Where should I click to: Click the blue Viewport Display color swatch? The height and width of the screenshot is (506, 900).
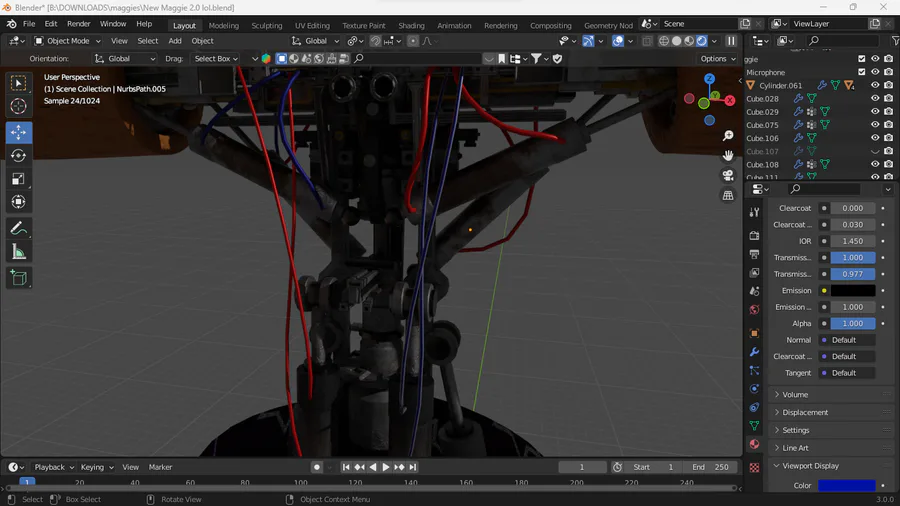pos(846,486)
